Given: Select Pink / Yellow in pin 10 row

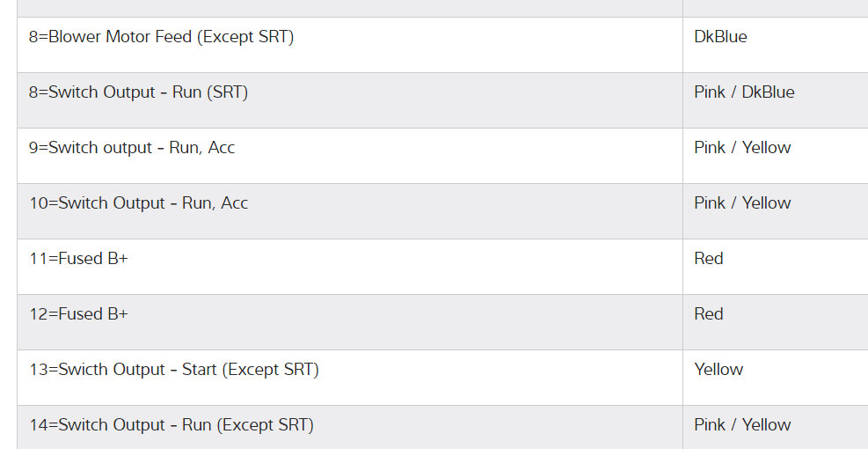Looking at the screenshot, I should tap(742, 203).
